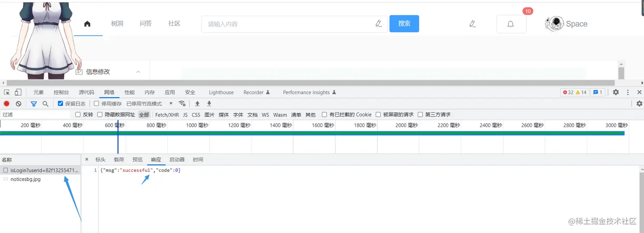Check 第三方请求 checkbox
Screen dimensions: 644x233
pyautogui.click(x=420, y=114)
